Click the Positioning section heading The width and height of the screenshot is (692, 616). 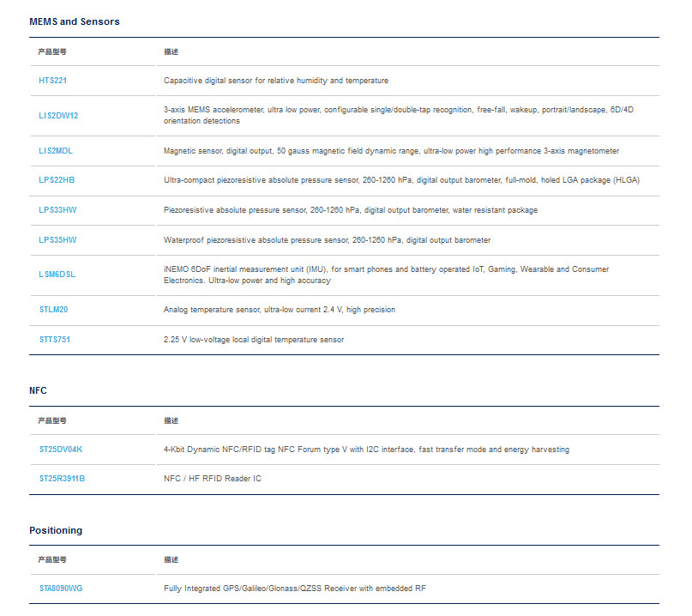(x=56, y=530)
